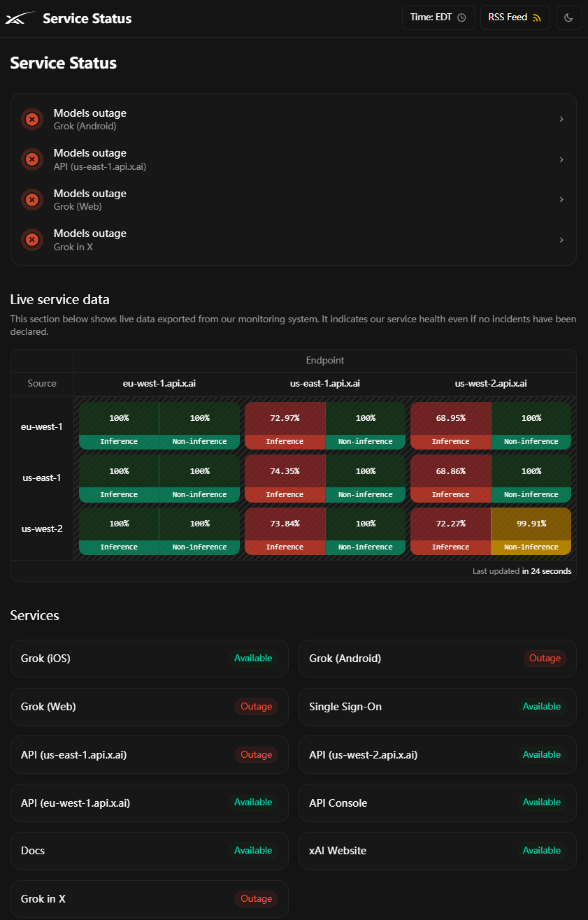
Task: Open the RSS Feed button
Action: pos(515,17)
